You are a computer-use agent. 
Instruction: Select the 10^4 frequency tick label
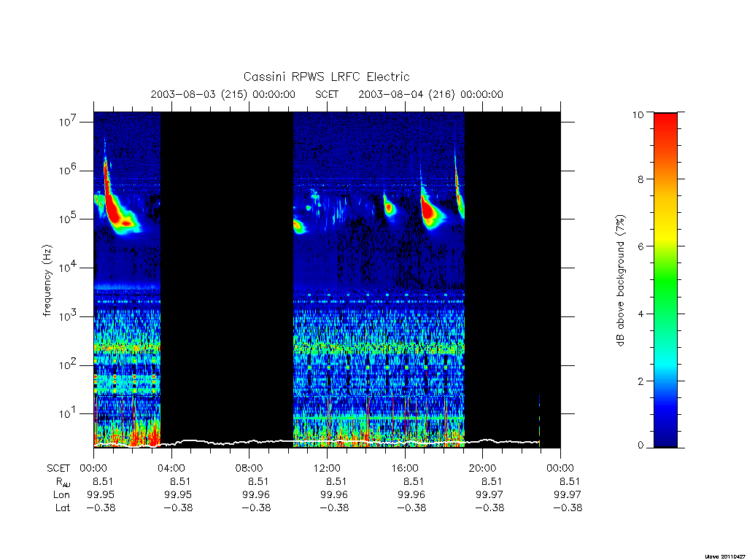point(68,267)
